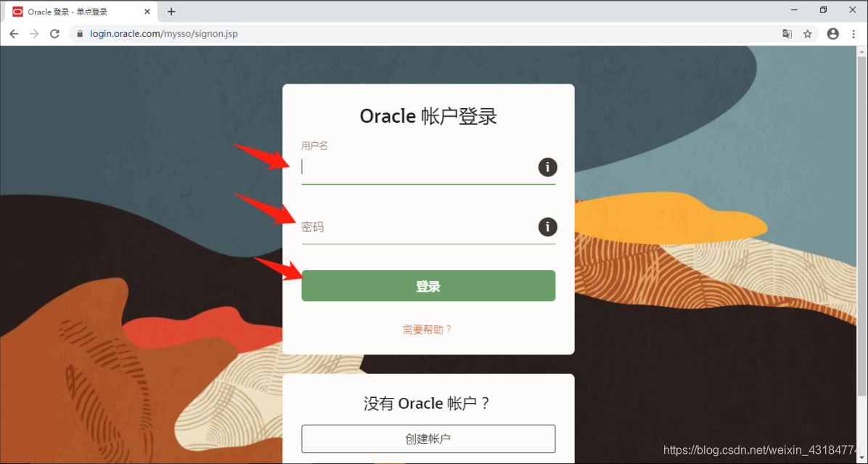868x464 pixels.
Task: Click info icon beside 密码 field
Action: [547, 227]
